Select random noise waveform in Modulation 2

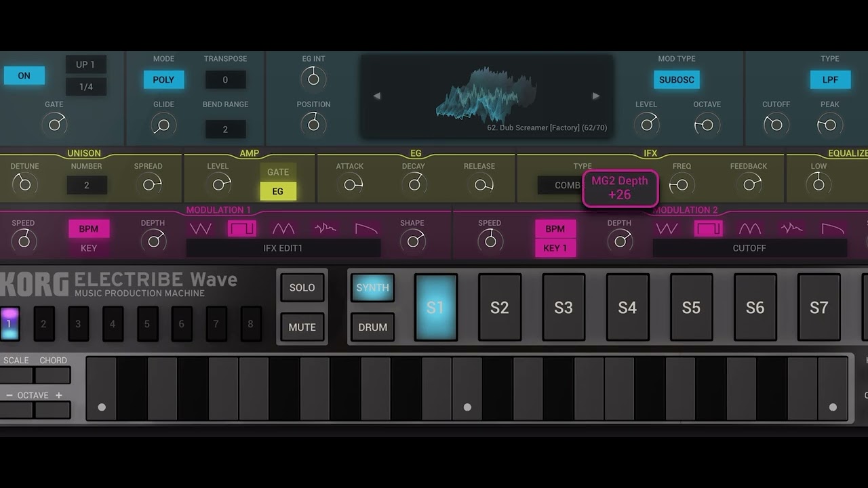(x=791, y=228)
